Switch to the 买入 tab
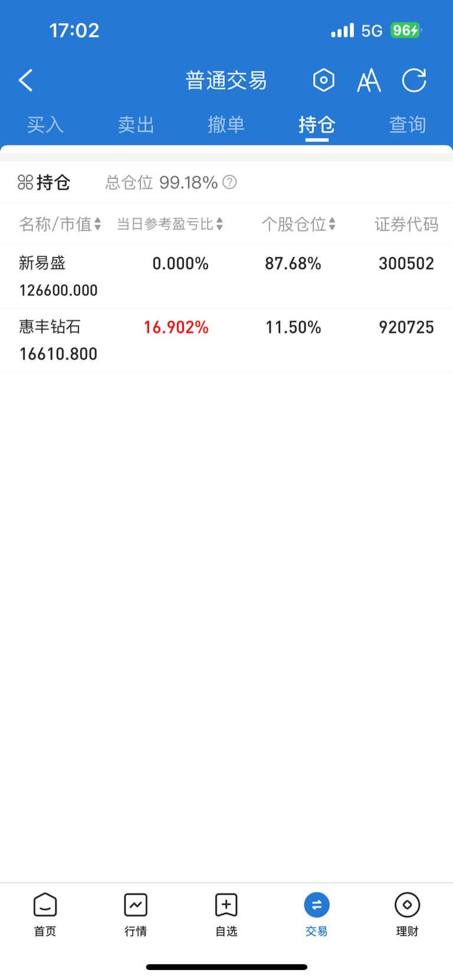The height and width of the screenshot is (980, 453). tap(45, 125)
